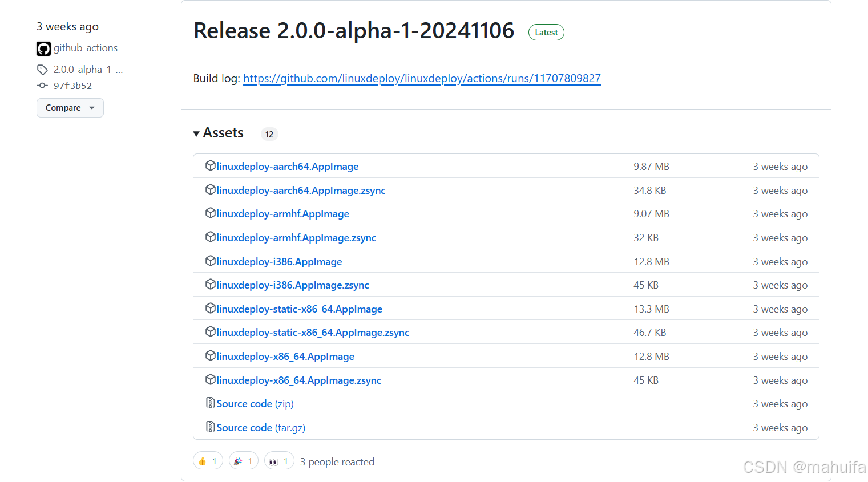This screenshot has width=868, height=482.
Task: React with the party popper emoji
Action: click(244, 461)
